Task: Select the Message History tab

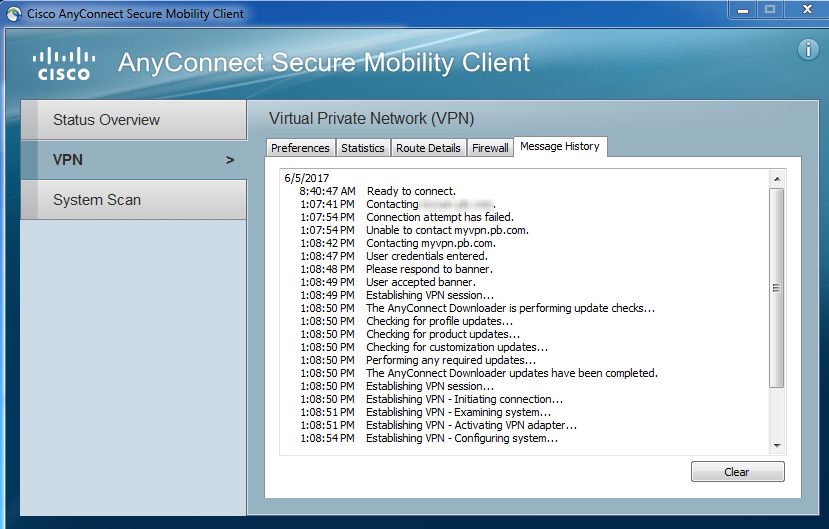Action: tap(560, 146)
